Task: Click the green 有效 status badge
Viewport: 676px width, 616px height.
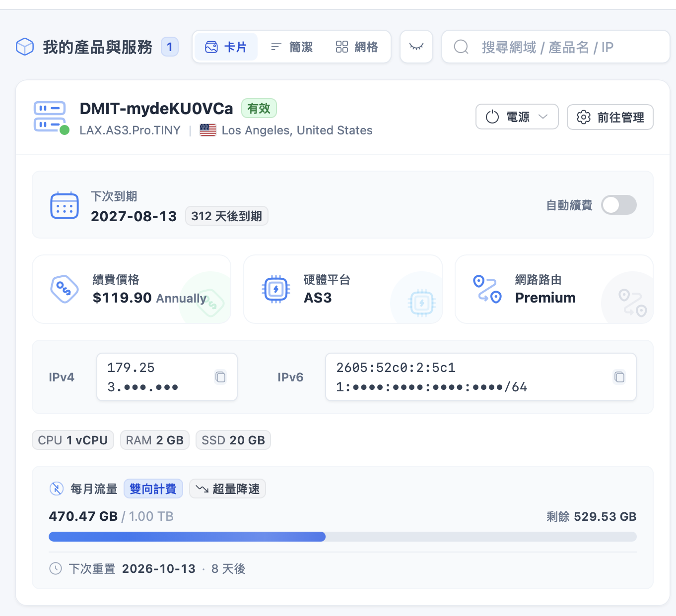Action: coord(259,108)
